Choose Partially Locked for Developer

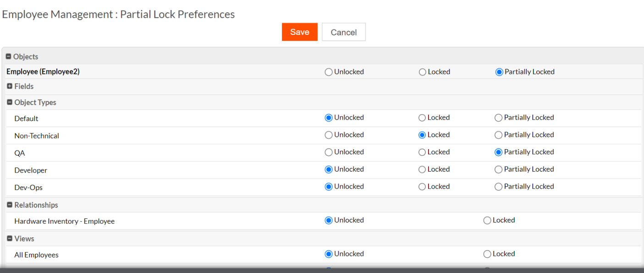[499, 169]
